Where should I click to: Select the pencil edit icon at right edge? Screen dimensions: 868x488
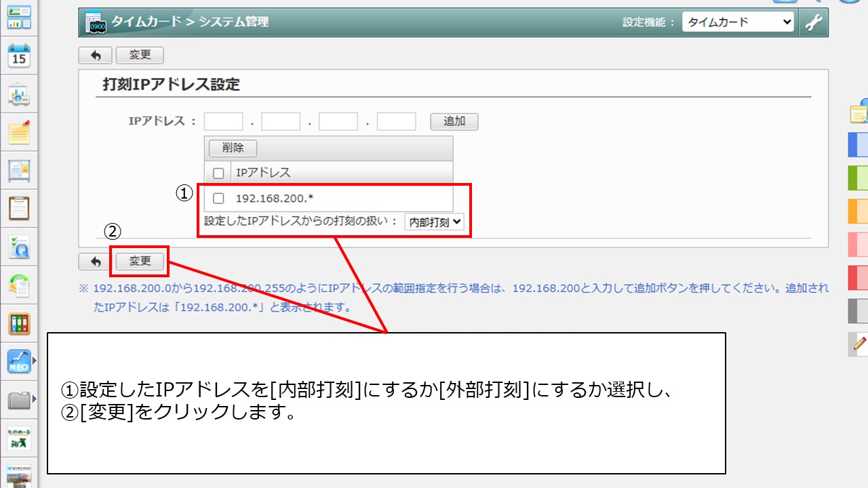(859, 344)
